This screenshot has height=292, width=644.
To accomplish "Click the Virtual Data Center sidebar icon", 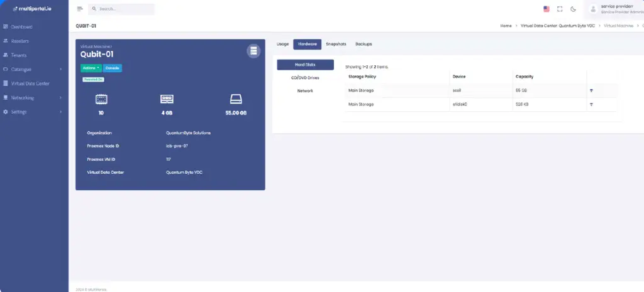I will point(6,84).
